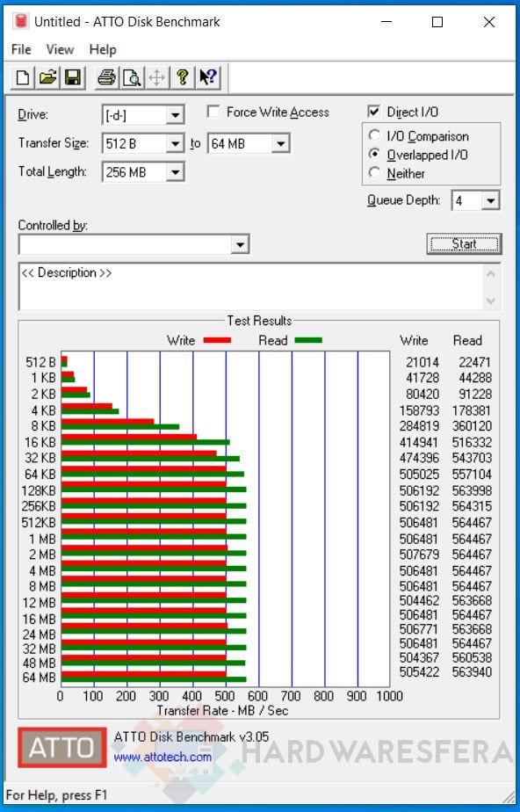The image size is (520, 812).
Task: Enable the Force Write Access checkbox
Action: pyautogui.click(x=213, y=112)
